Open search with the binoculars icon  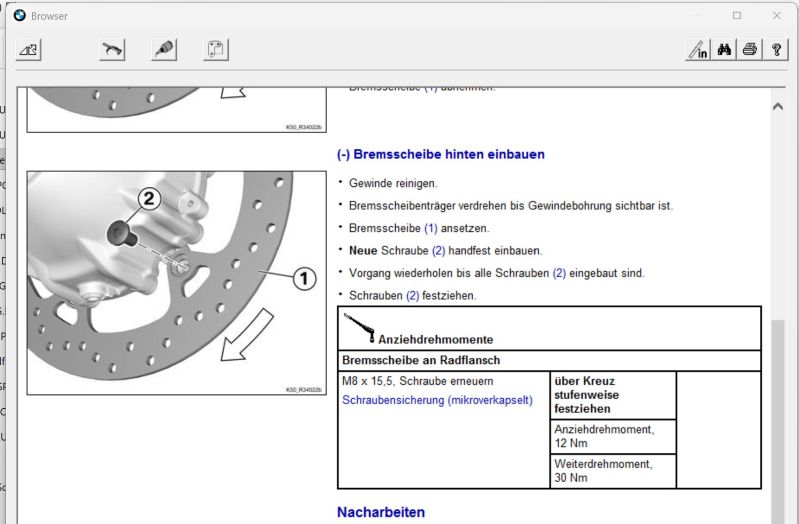pos(724,49)
